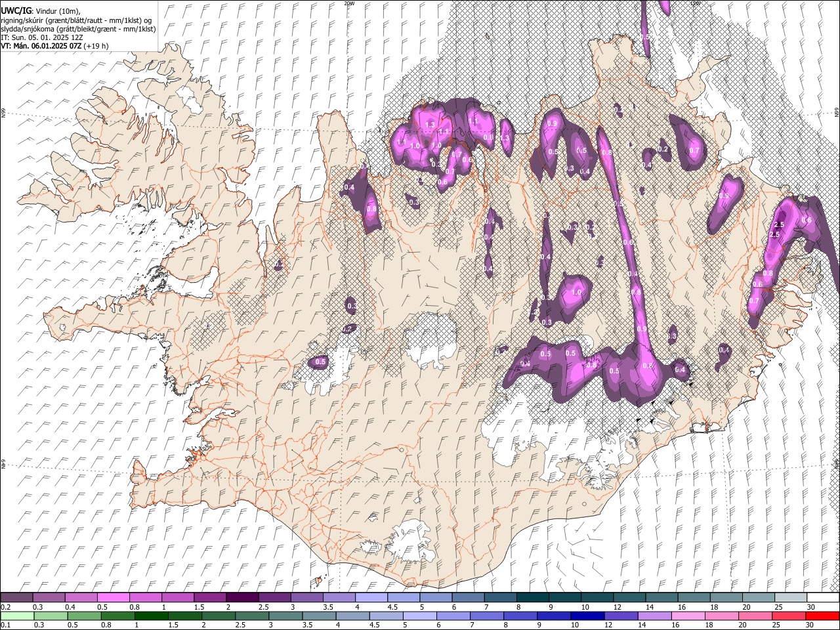Click the '20W' longitude label at the top edge
The image size is (840, 630).
click(x=349, y=3)
